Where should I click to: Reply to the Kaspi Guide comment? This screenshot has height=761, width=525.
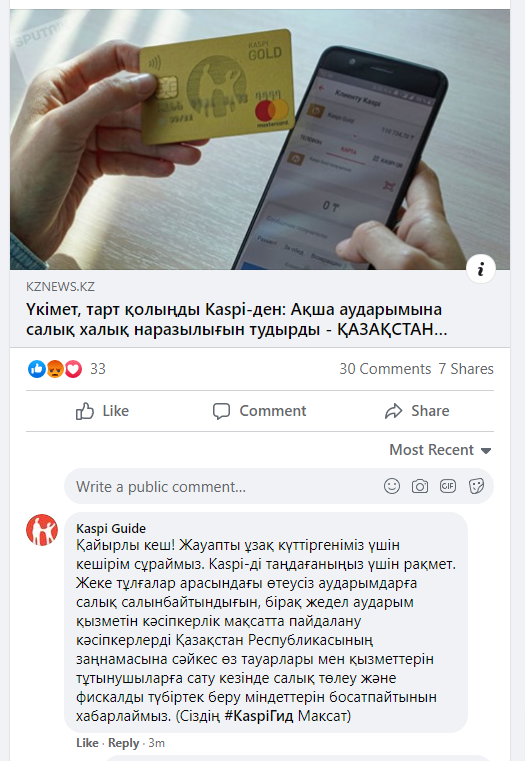pyautogui.click(x=123, y=743)
